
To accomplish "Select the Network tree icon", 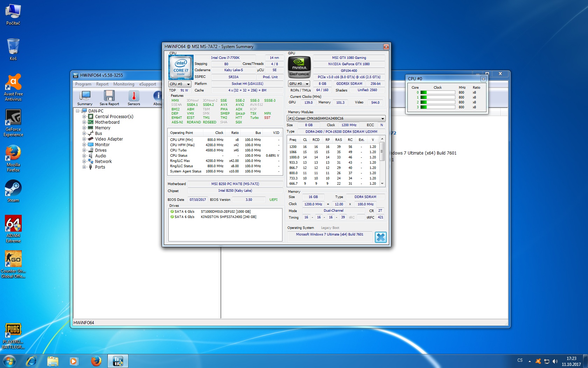I will click(x=91, y=161).
